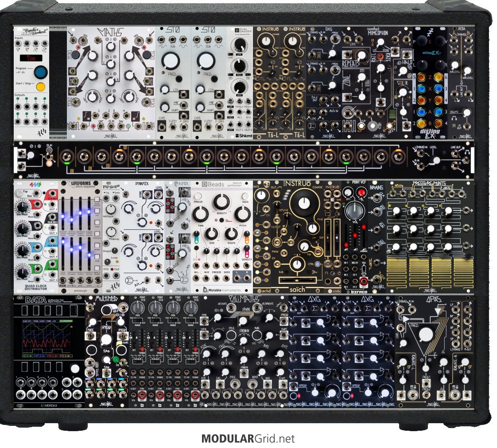Click the Shkmt brand logo
This screenshot has width=497, height=448.
click(x=244, y=136)
